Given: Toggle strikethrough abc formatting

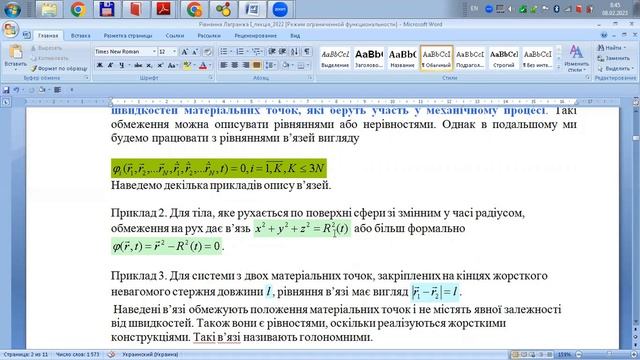Looking at the screenshot, I should (138, 65).
